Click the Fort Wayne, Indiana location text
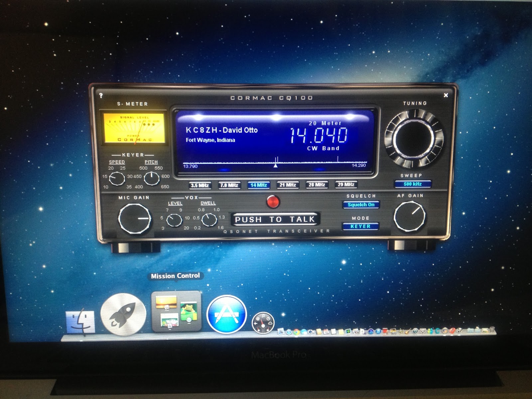The width and height of the screenshot is (532, 399). click(x=210, y=140)
